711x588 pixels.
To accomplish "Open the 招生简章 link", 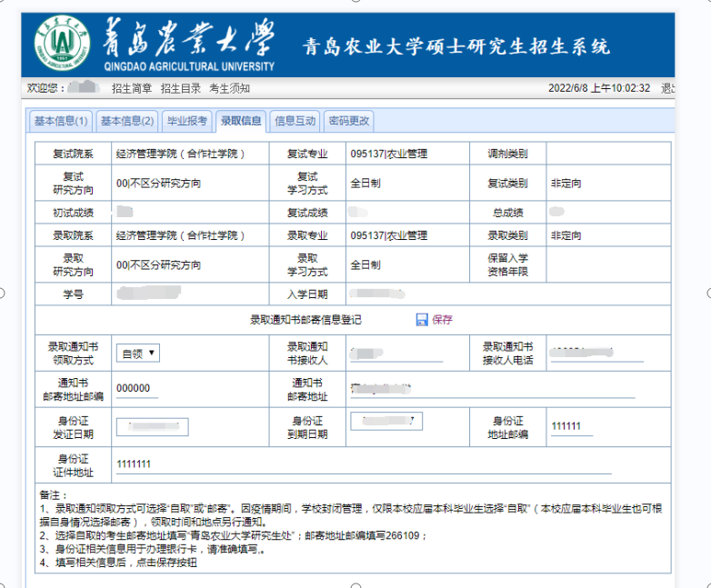I will point(132,88).
